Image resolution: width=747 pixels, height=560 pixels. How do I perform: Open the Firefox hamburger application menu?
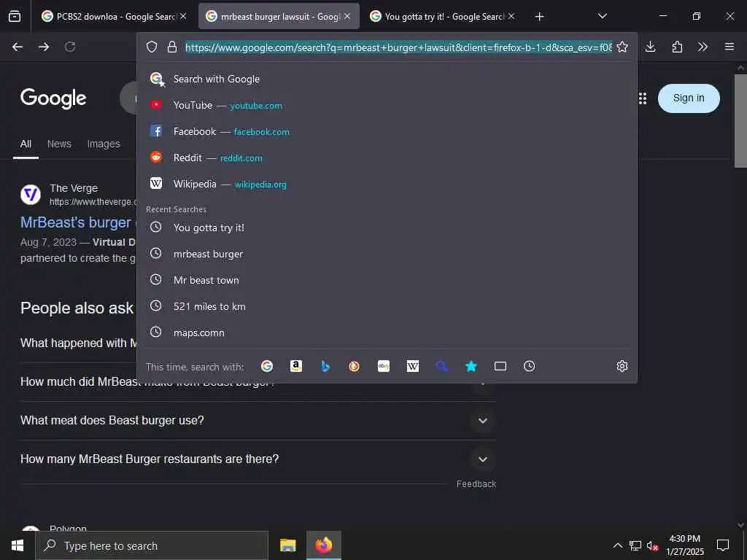coord(729,47)
